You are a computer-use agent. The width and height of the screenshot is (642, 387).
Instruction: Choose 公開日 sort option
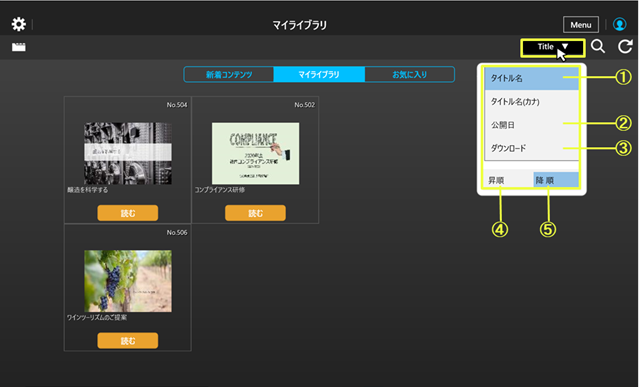pos(531,125)
